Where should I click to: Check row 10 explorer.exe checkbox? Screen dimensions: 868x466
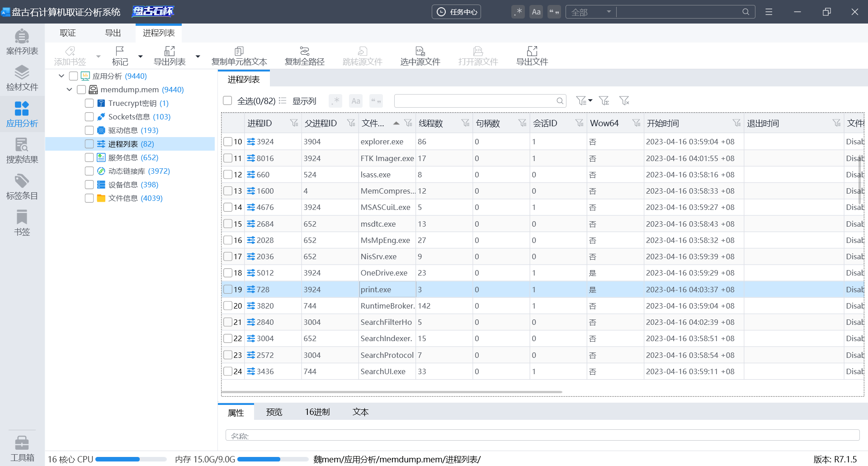[x=228, y=142]
